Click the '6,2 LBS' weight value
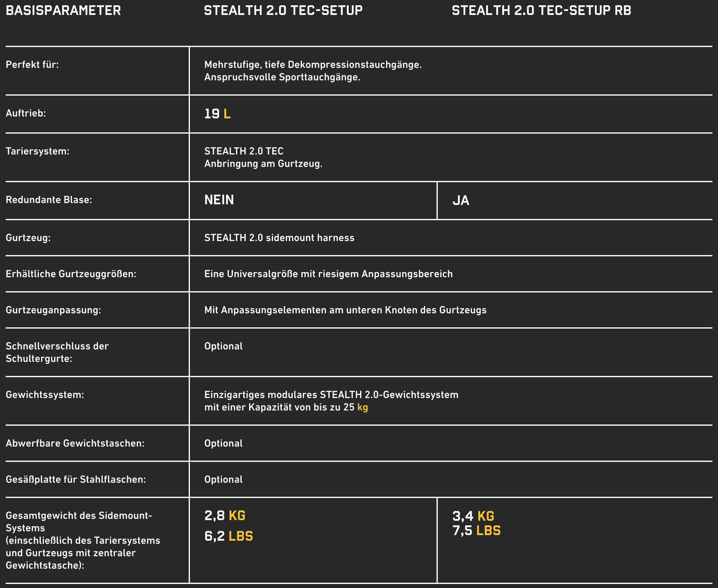The image size is (718, 588). 229,536
